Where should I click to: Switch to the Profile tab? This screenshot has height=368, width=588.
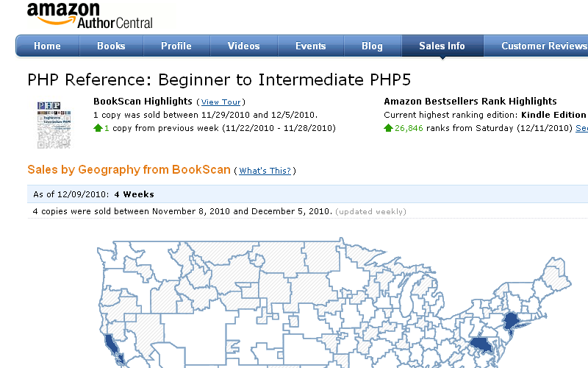[x=176, y=46]
